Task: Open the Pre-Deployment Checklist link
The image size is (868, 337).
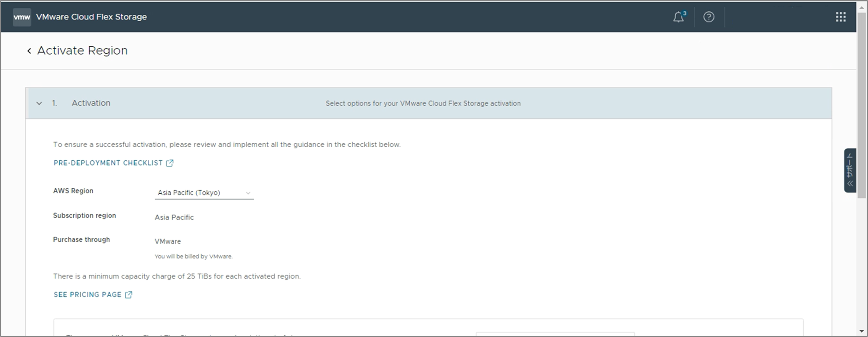Action: tap(108, 163)
